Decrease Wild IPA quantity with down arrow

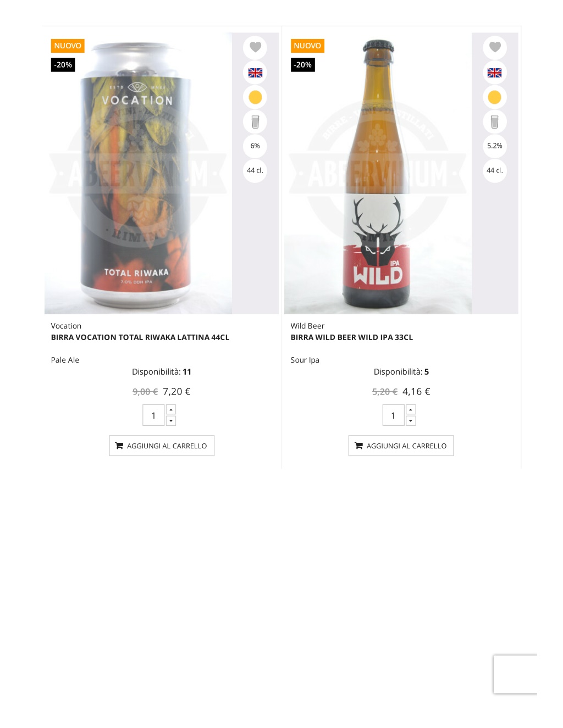411,421
